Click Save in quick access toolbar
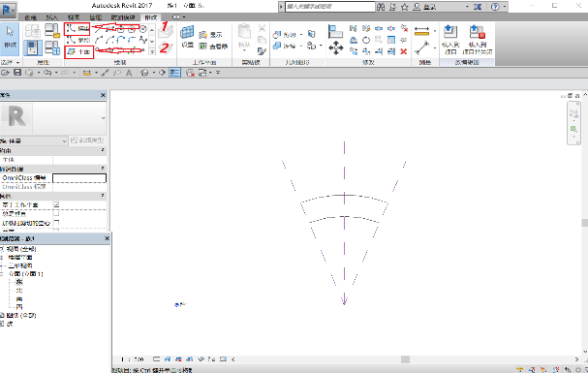588x373 pixels. (17, 73)
